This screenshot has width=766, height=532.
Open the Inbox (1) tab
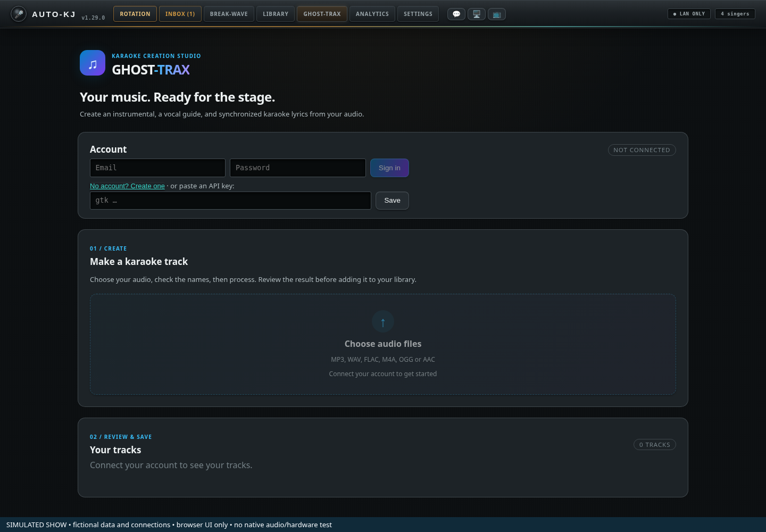180,14
